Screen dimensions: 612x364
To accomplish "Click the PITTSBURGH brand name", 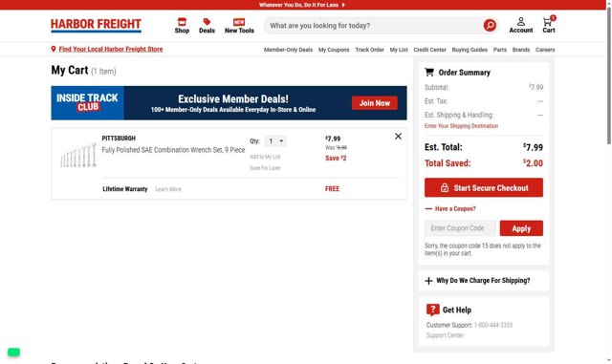I will click(x=119, y=139).
